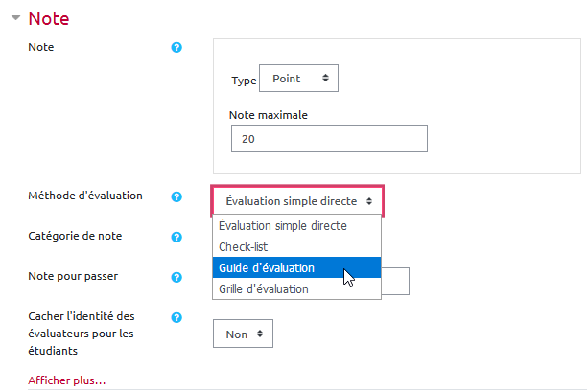Open the Type Point dropdown
This screenshot has height=392, width=587.
299,79
